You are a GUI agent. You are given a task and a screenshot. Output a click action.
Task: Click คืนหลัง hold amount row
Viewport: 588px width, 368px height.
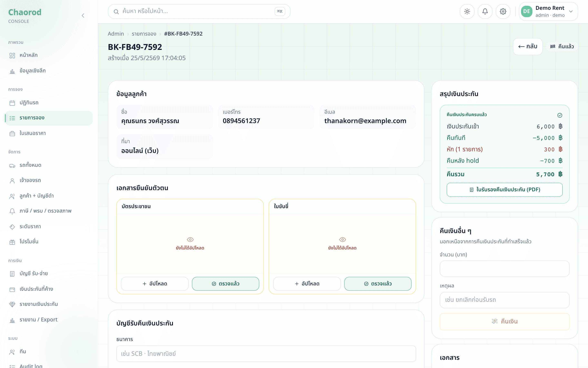504,161
